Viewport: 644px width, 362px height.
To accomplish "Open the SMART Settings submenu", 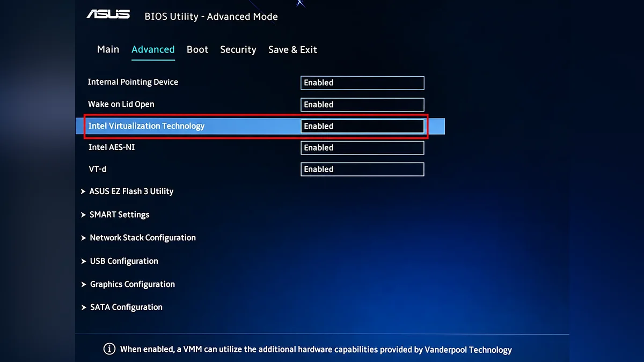I will click(119, 215).
